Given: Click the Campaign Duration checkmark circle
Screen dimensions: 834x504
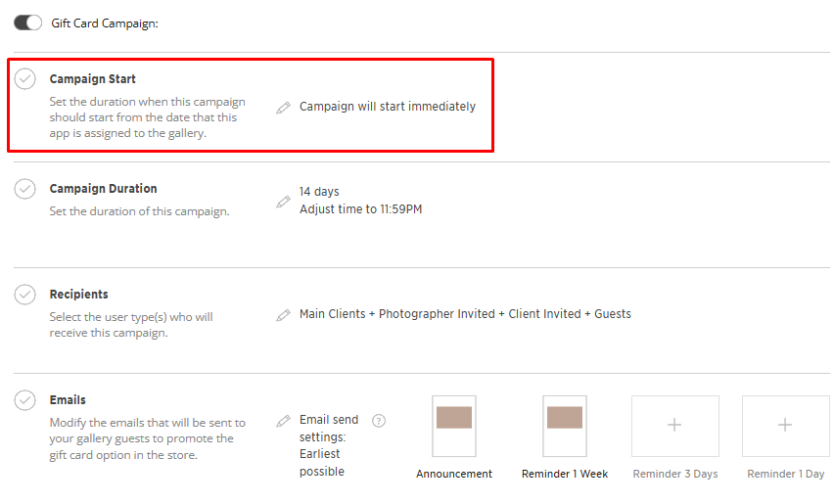Looking at the screenshot, I should (25, 189).
